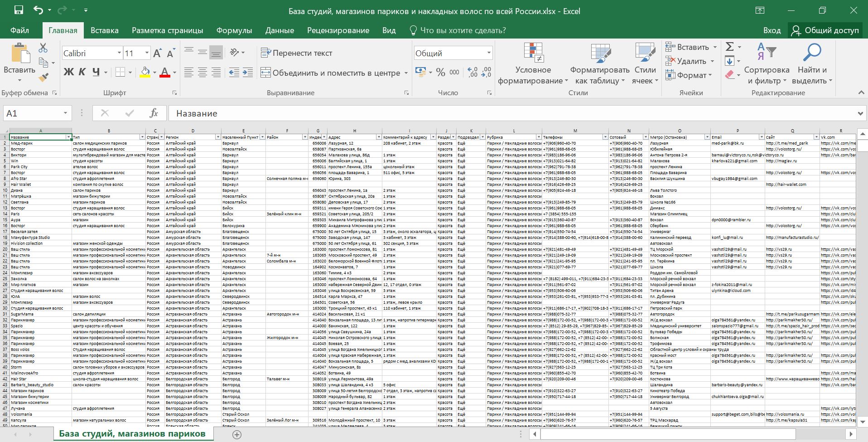The image size is (868, 442).
Task: Open the number format dropdown Общий
Action: coord(489,53)
